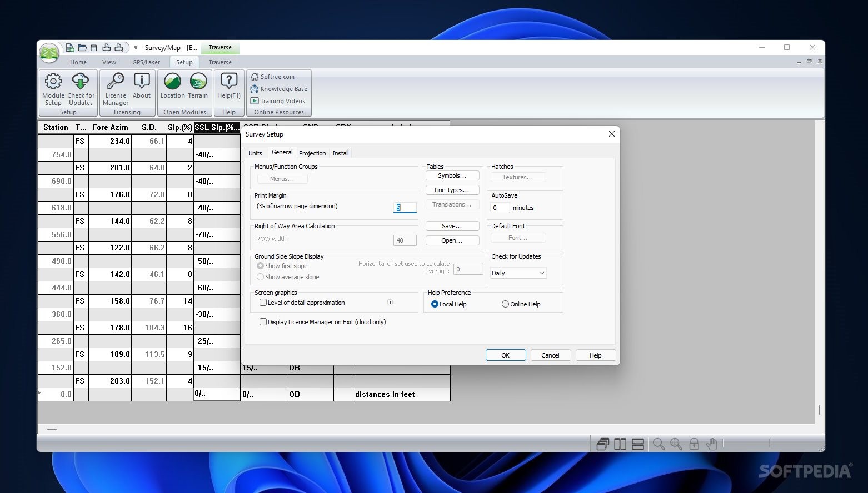Switch to the GPS/Laser ribbon tab
The image size is (868, 493).
coord(146,62)
